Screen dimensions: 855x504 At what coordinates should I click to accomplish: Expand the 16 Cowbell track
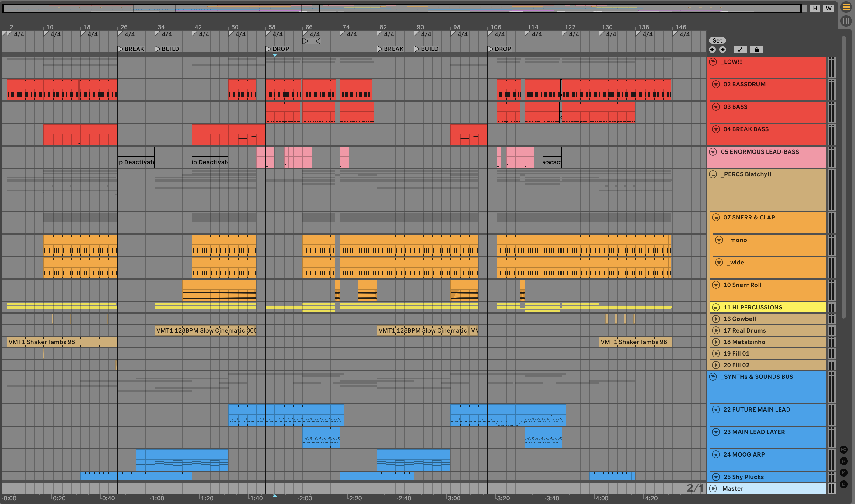[x=716, y=319]
